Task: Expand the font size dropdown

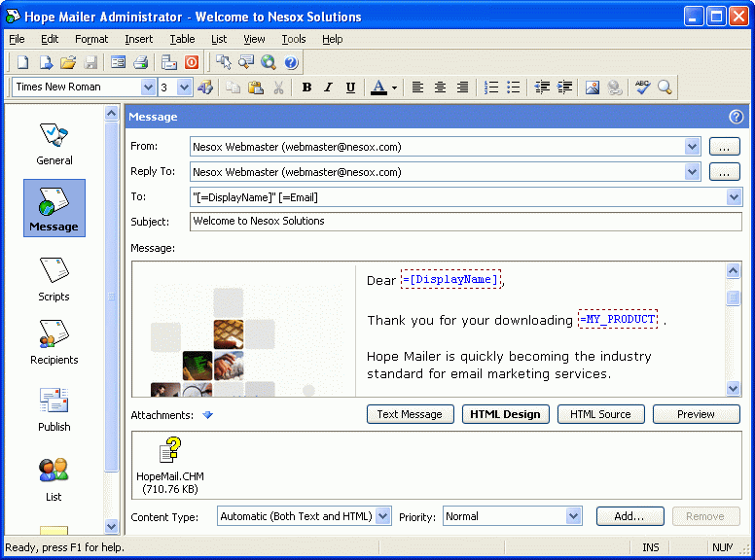Action: [x=184, y=87]
